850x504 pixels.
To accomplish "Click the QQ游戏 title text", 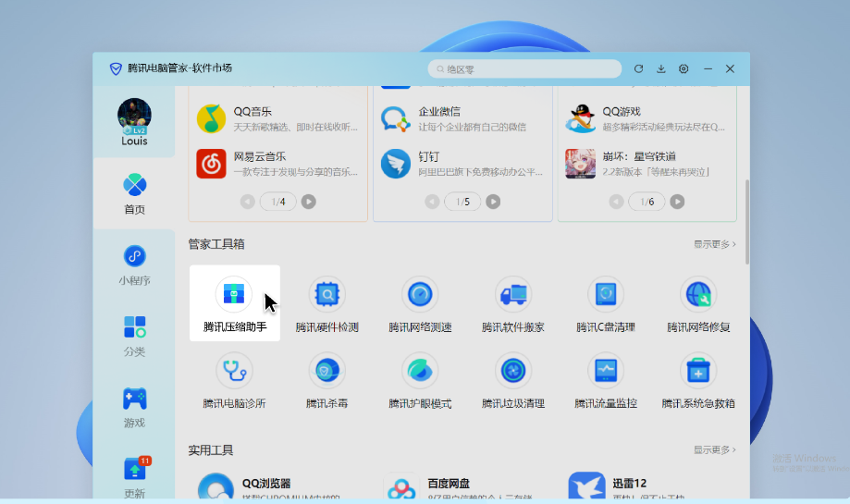I will pos(622,112).
